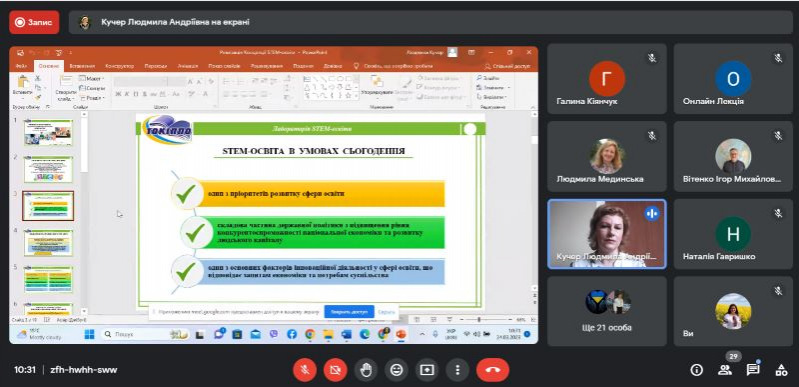The image size is (799, 387).
Task: Unmute microphone in Meet controls
Action: click(x=305, y=370)
